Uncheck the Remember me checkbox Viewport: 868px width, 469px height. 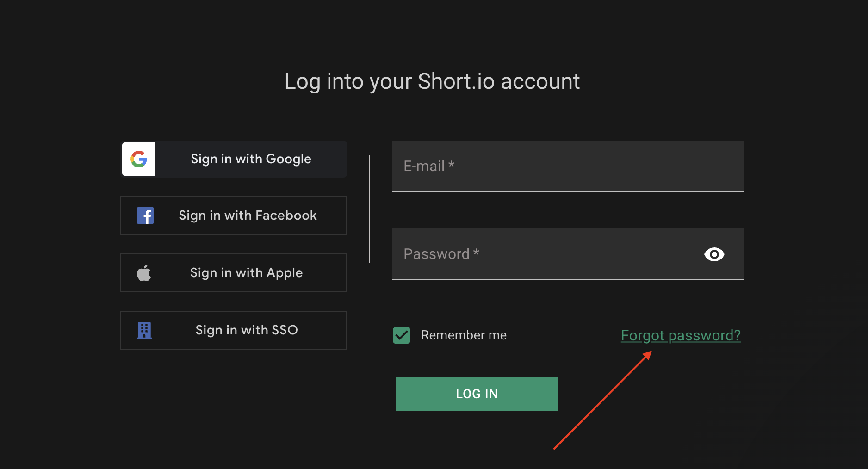(402, 335)
